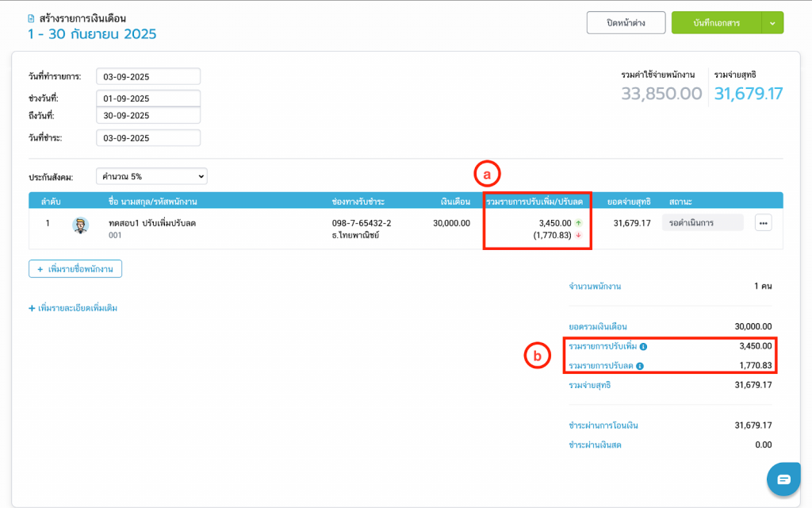The width and height of the screenshot is (812, 508).
Task: Click the วันที่ทำรายการ date field
Action: coord(148,76)
